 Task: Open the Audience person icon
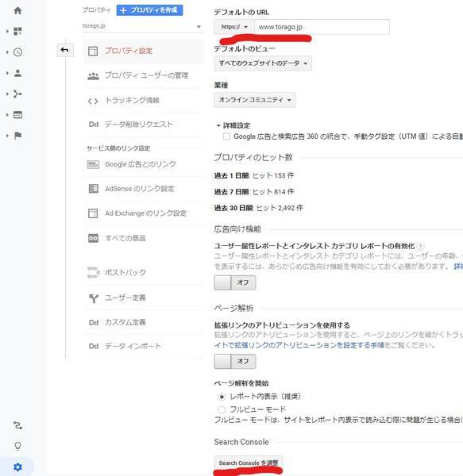pos(17,73)
